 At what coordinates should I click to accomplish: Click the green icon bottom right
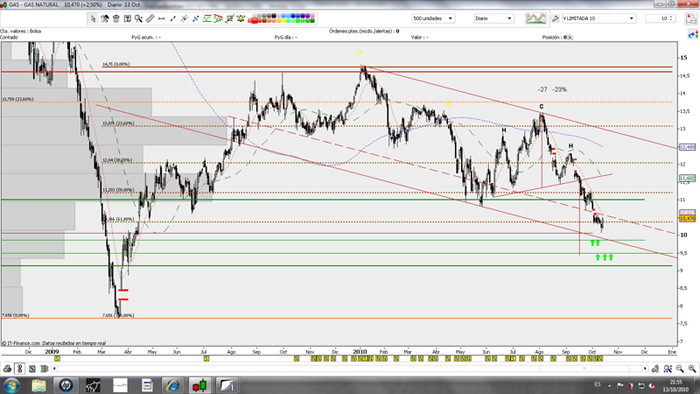click(x=655, y=369)
